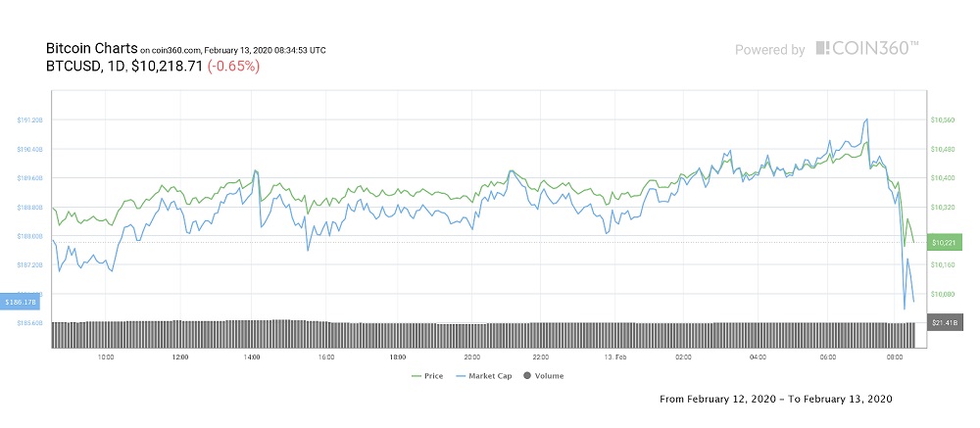Click the Powered by text
Viewport: 980px width, 428px height.
(x=770, y=49)
